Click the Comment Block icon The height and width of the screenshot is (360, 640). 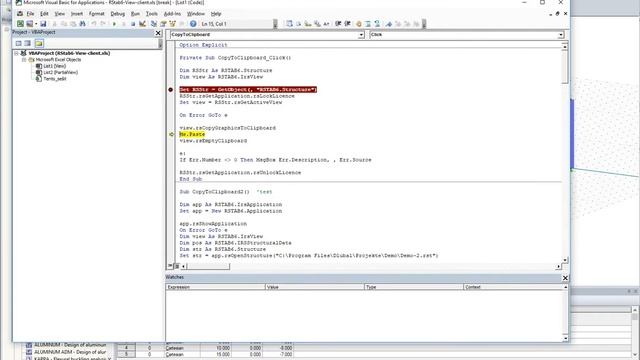pos(368,24)
